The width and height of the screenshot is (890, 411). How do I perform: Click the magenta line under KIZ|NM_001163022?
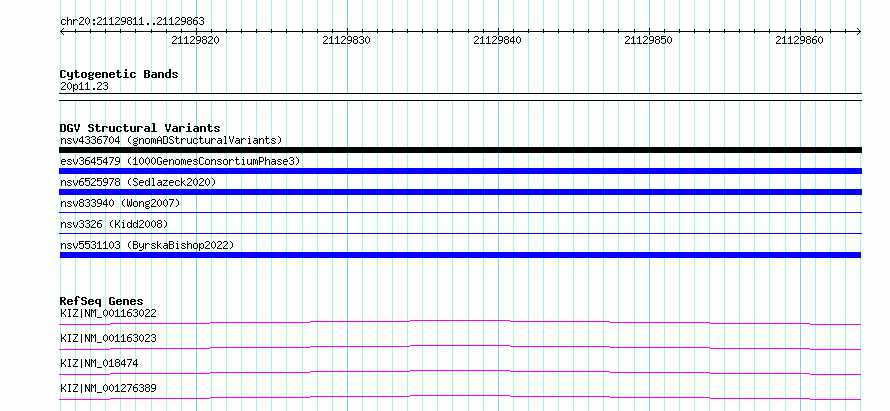click(460, 322)
